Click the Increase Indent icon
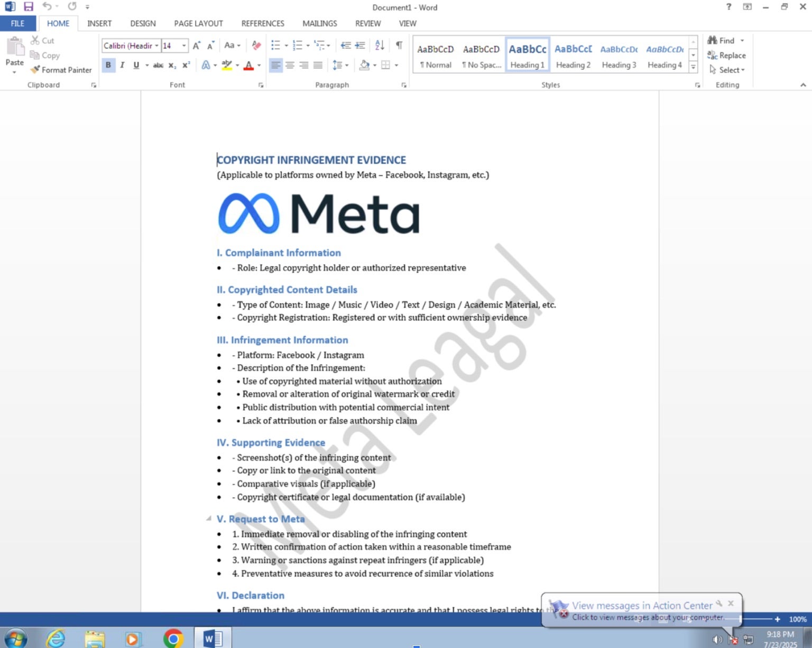This screenshot has width=812, height=648. 360,45
